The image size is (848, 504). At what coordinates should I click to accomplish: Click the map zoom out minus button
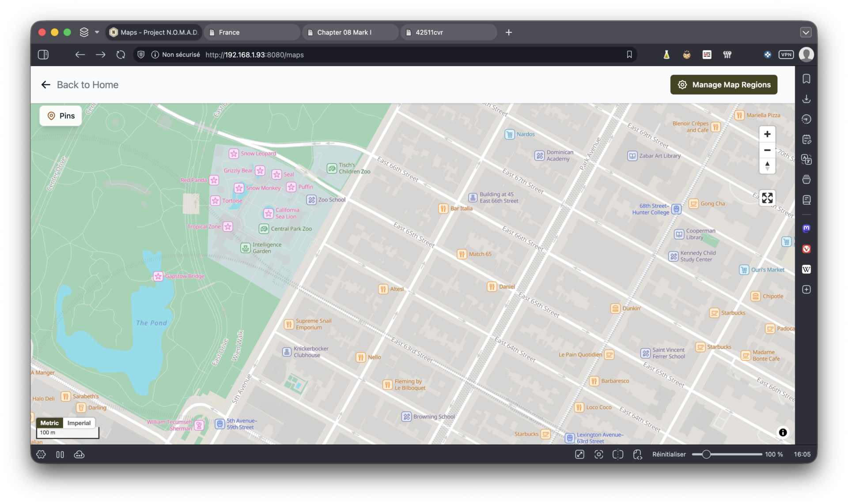click(x=767, y=150)
